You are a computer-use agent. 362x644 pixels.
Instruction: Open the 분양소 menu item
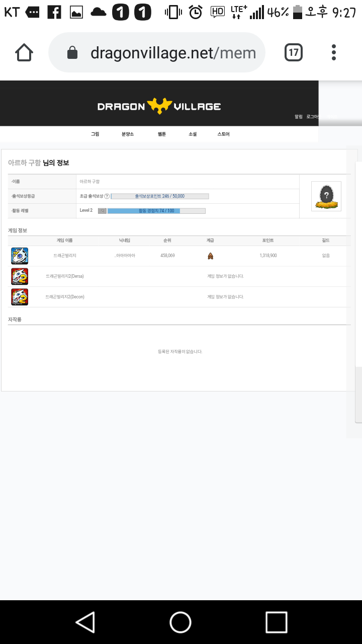(x=128, y=134)
